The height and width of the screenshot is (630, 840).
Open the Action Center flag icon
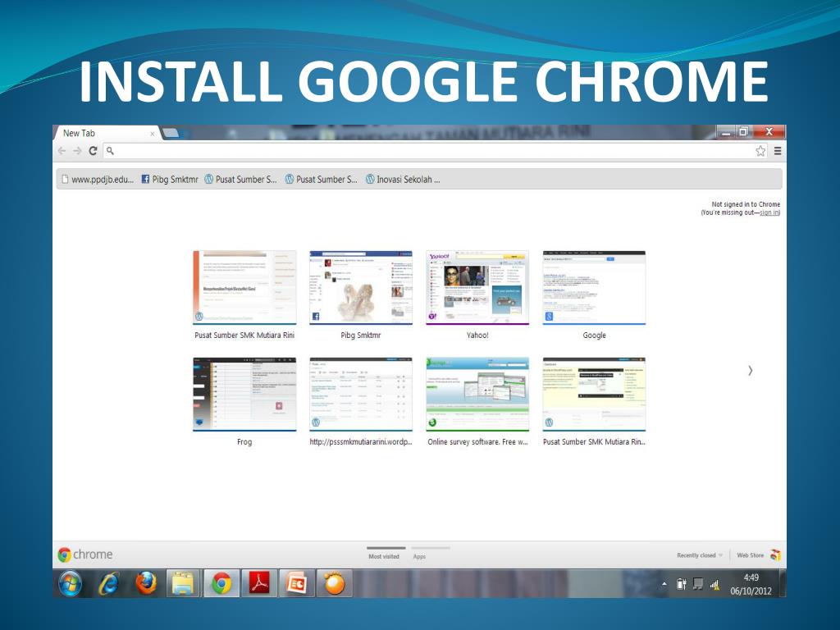click(x=697, y=584)
